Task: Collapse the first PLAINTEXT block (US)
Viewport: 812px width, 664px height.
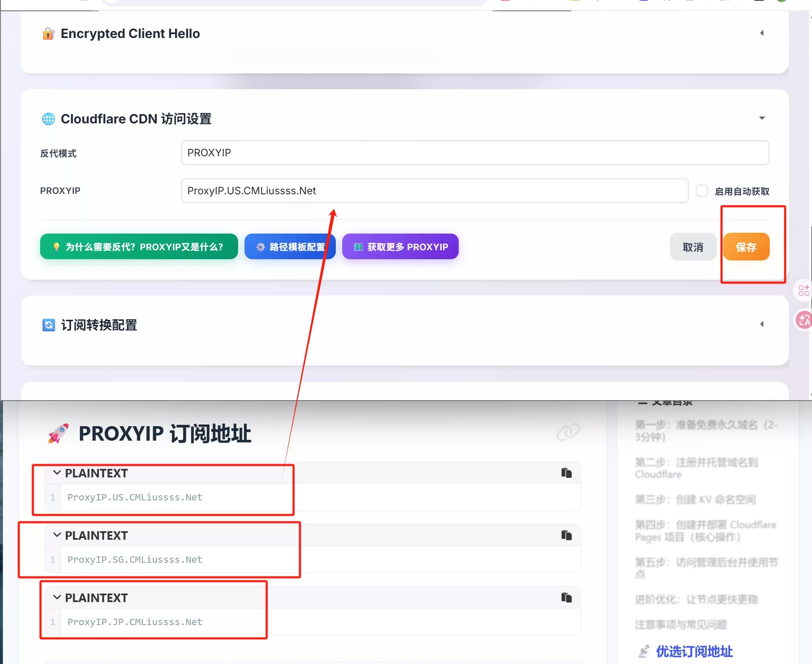Action: tap(57, 473)
